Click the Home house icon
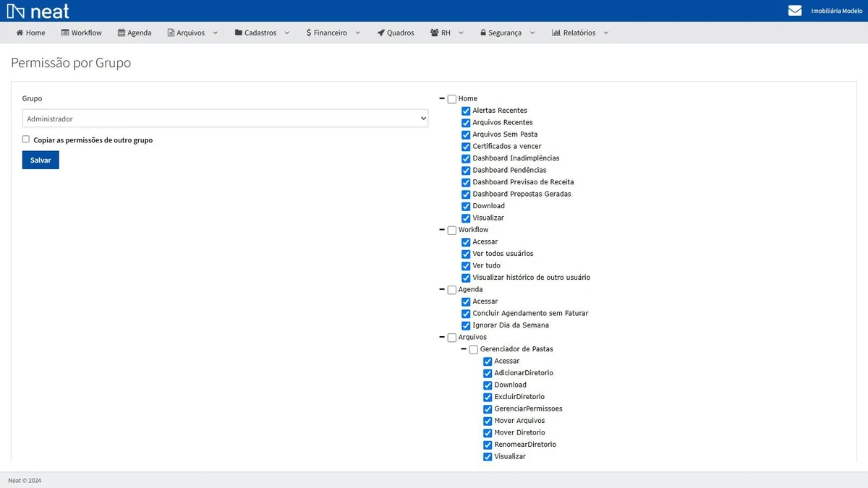The image size is (868, 488). 20,33
